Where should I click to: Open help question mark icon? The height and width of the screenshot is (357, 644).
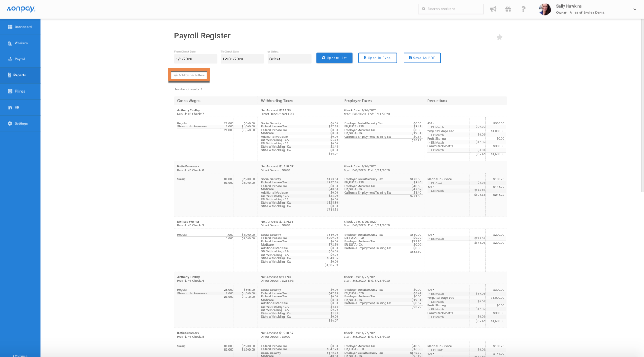523,9
